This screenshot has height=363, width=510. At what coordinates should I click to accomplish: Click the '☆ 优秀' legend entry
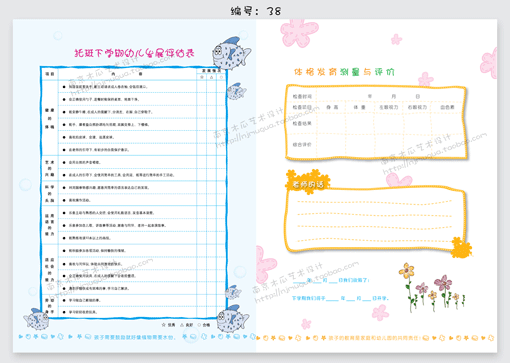[x=168, y=325]
